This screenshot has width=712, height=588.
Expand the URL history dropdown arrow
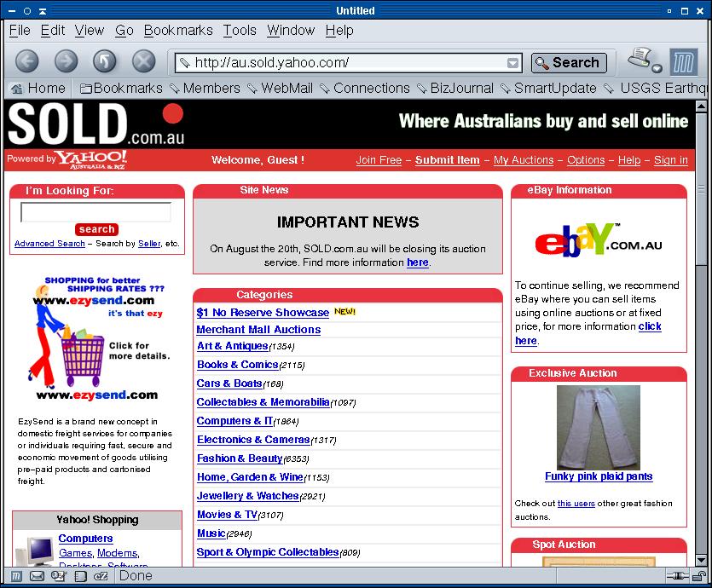pos(513,63)
